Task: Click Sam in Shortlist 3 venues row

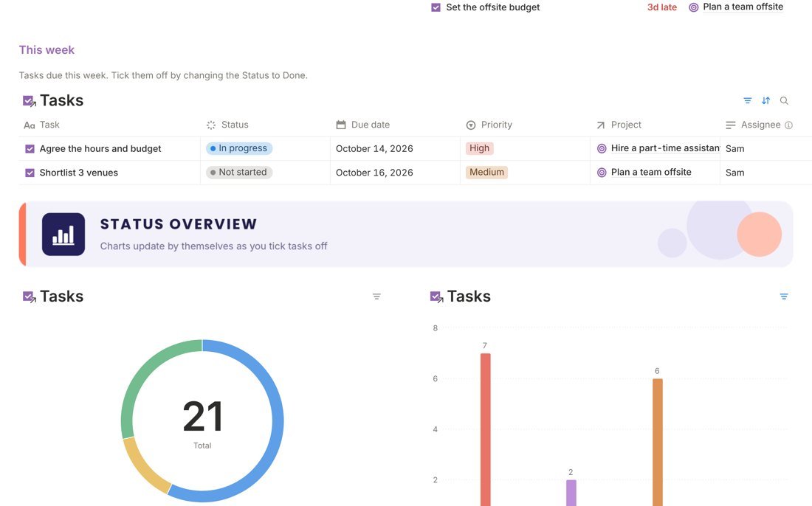Action: click(x=734, y=173)
